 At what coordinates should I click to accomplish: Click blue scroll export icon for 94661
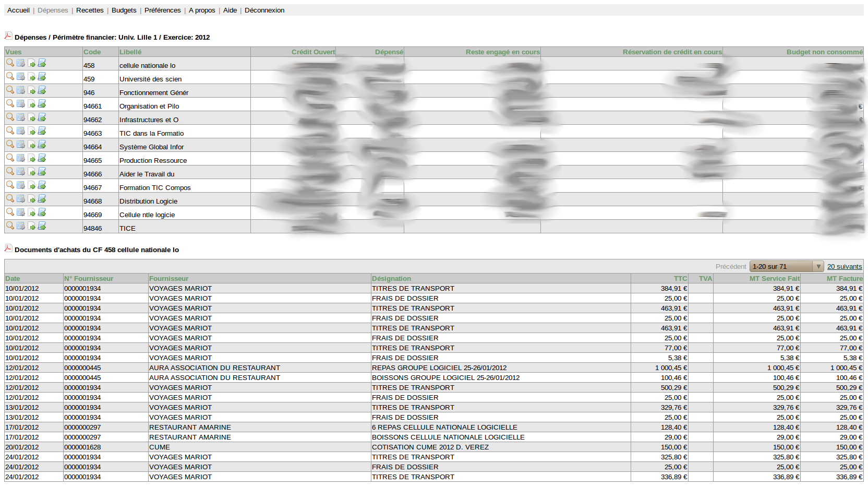pyautogui.click(x=42, y=104)
